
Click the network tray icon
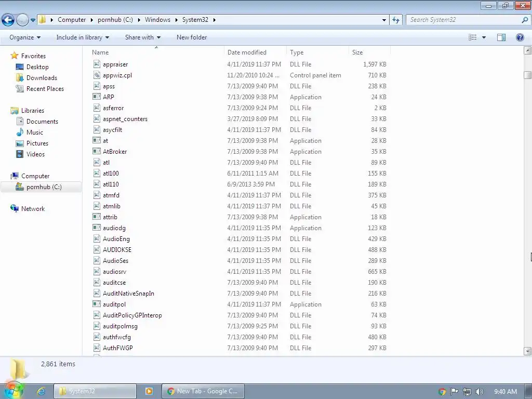[x=467, y=392]
